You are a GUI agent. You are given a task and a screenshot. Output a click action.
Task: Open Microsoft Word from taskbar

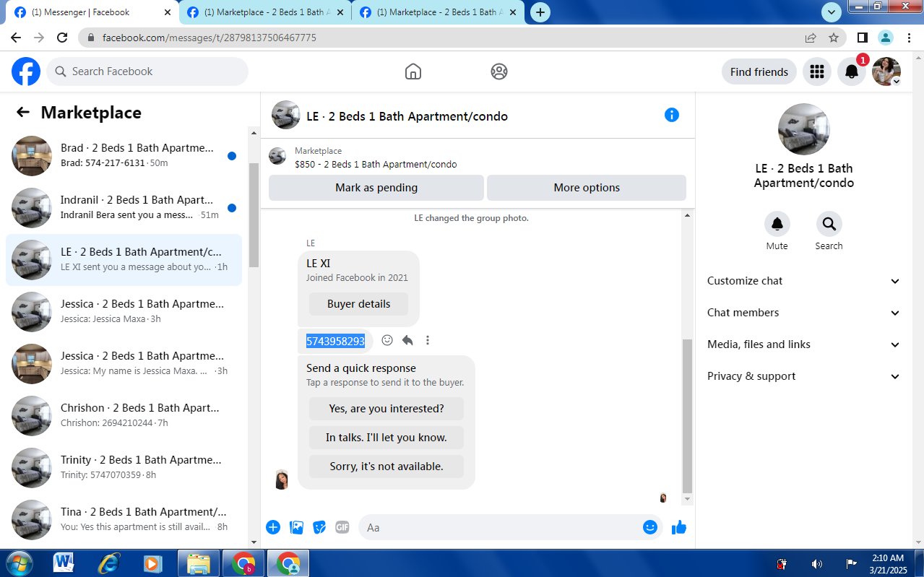point(64,563)
